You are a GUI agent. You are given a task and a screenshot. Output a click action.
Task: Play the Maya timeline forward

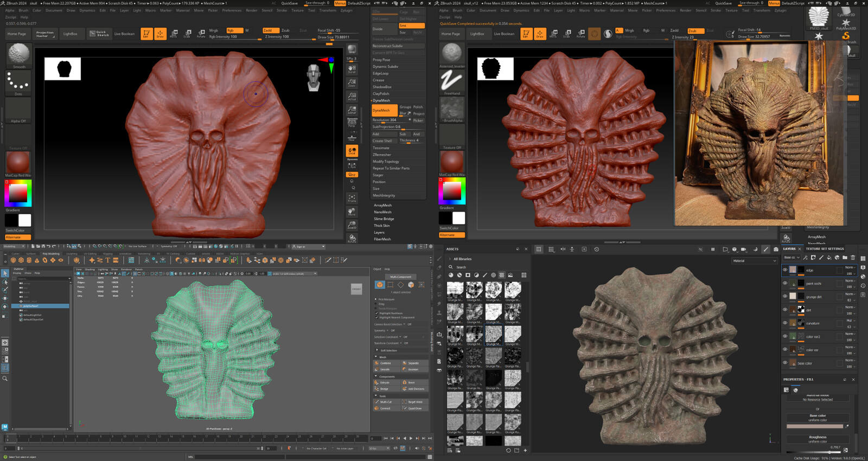tap(411, 438)
